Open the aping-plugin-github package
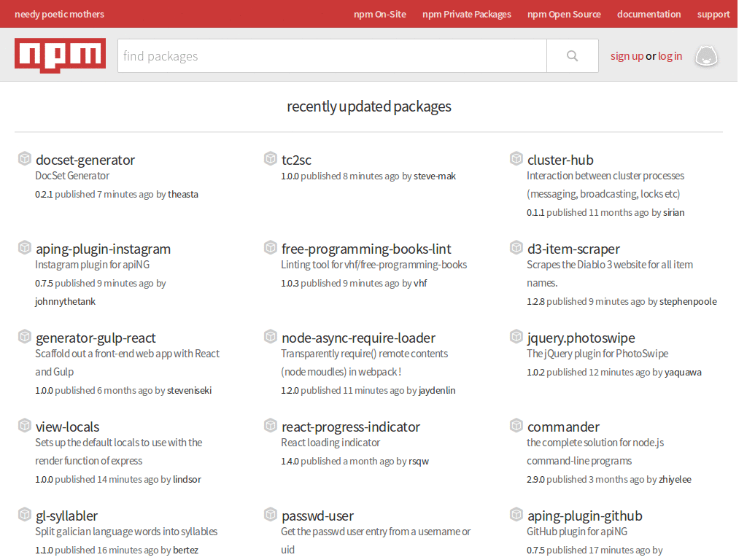This screenshot has height=560, width=747. point(584,516)
